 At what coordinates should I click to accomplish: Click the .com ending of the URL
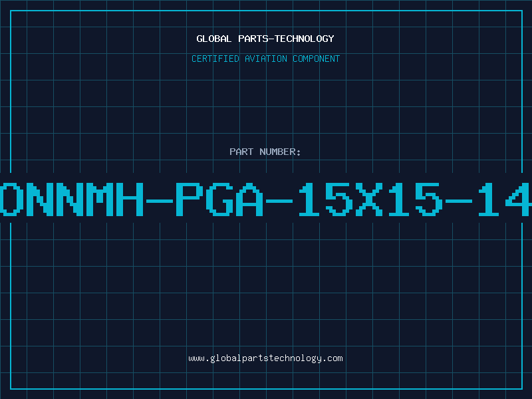click(x=332, y=358)
